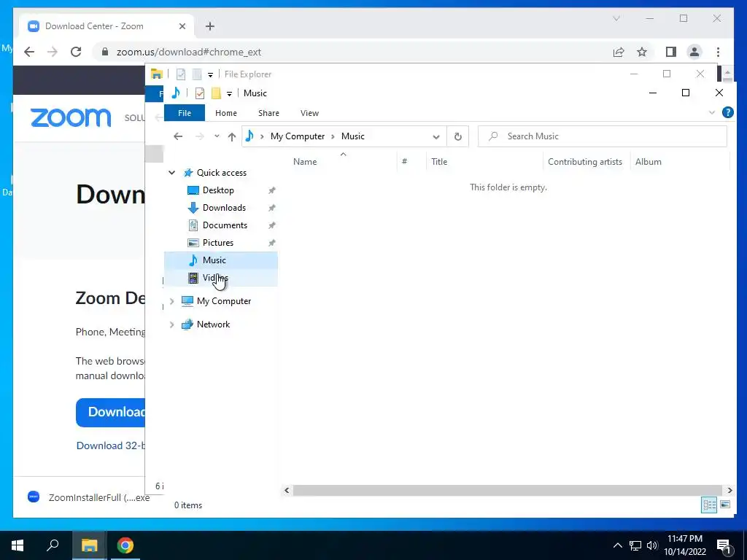Viewport: 747px width, 560px height.
Task: Click the Search Music field
Action: (602, 136)
